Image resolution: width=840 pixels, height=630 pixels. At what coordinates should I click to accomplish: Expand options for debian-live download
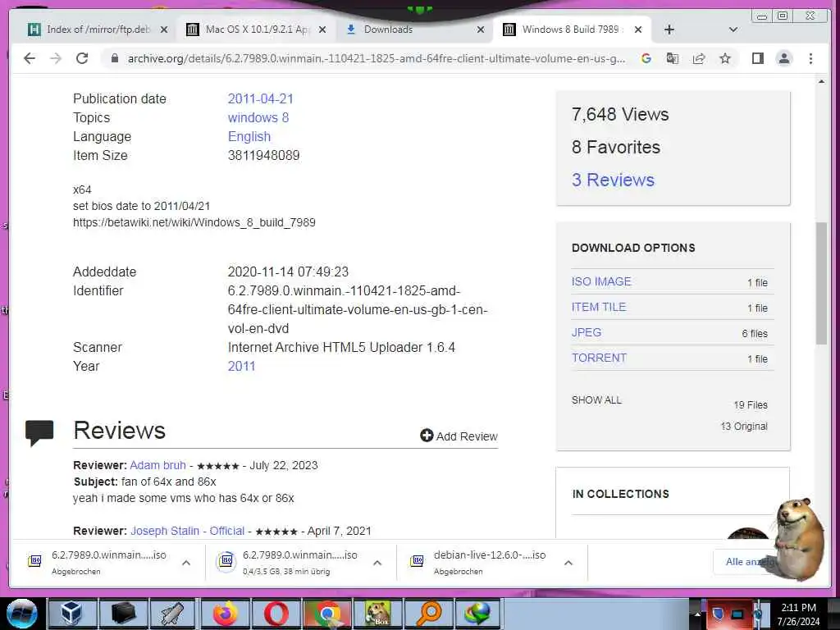568,563
